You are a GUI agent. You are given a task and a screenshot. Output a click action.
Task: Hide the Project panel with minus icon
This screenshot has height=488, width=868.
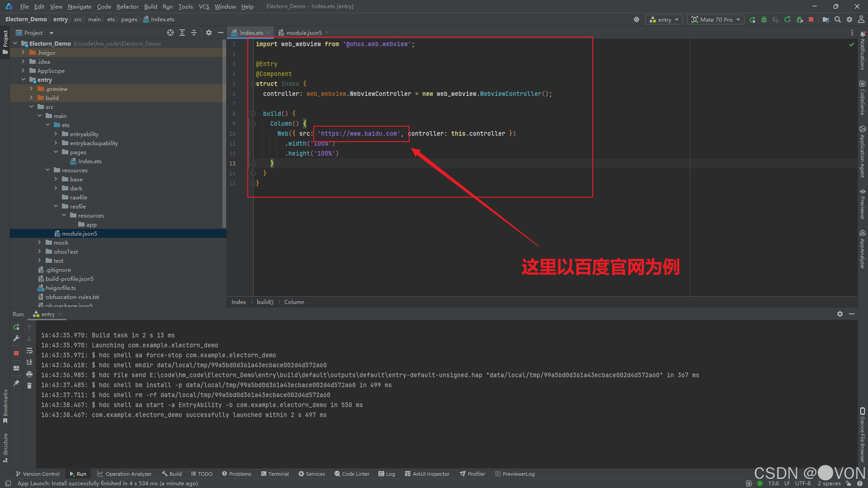click(221, 33)
